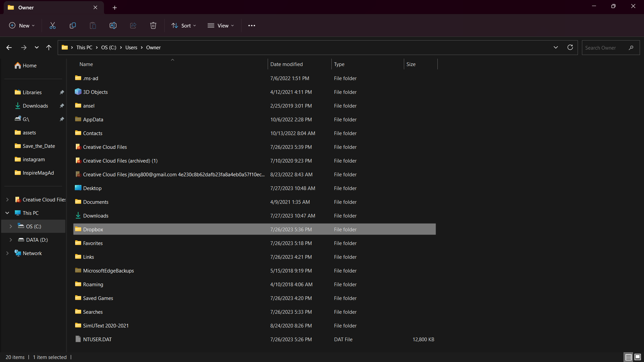
Task: Open the View dropdown menu
Action: (x=221, y=25)
